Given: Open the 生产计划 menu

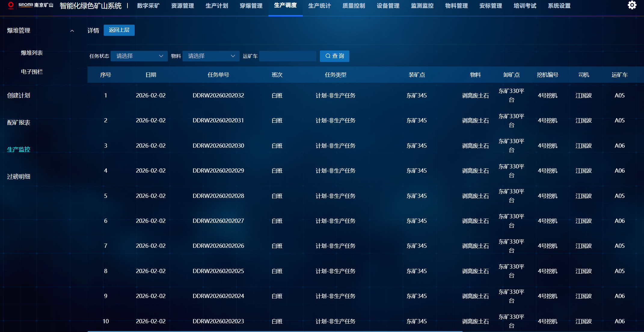Looking at the screenshot, I should tap(217, 6).
